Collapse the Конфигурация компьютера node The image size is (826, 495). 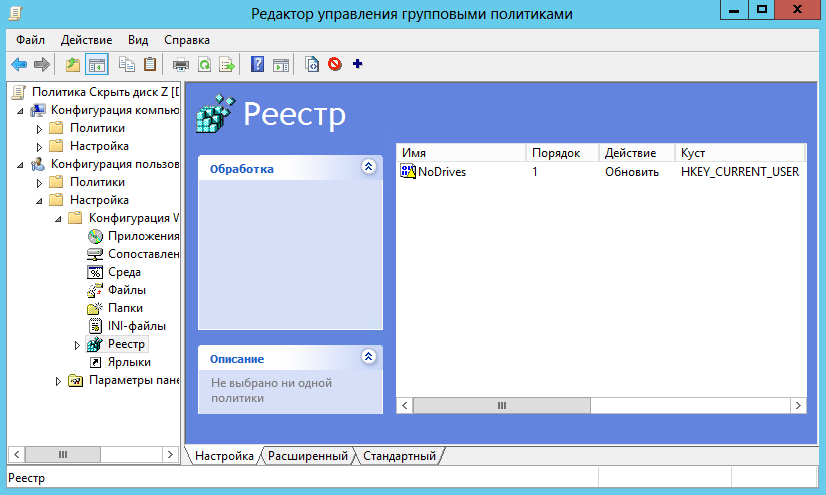[20, 111]
